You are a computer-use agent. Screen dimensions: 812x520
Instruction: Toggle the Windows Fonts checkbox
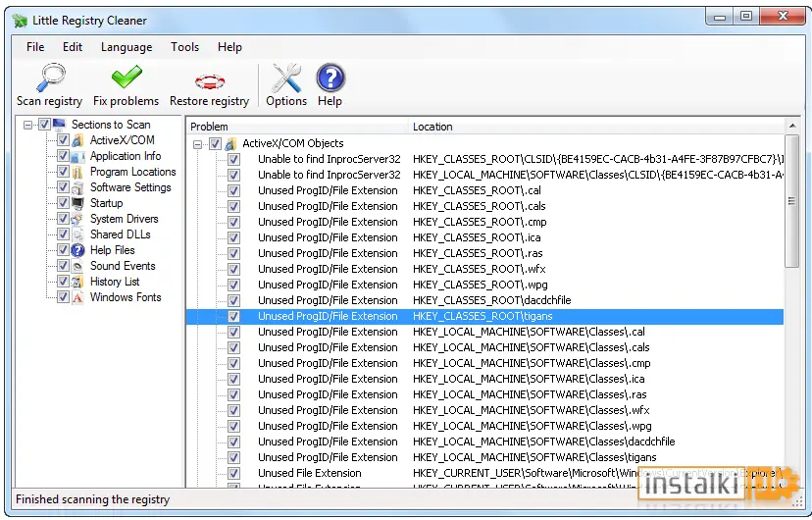pyautogui.click(x=63, y=297)
